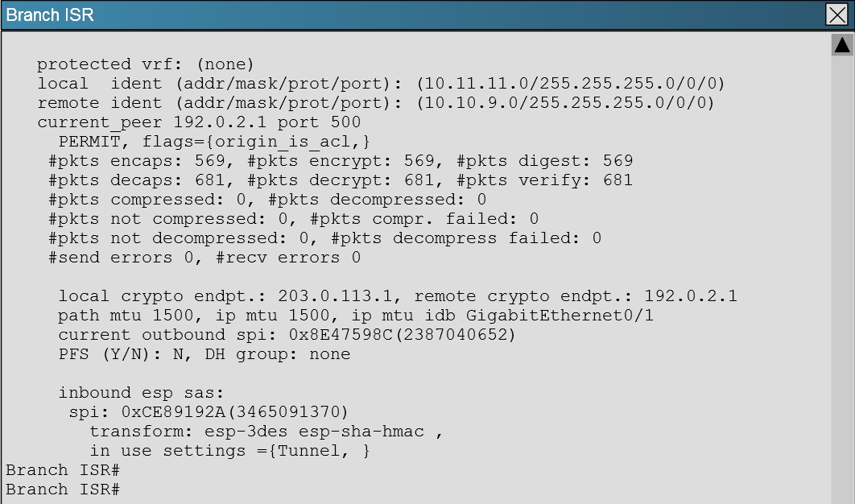
Task: Click the protected vrf line
Action: pyautogui.click(x=146, y=64)
